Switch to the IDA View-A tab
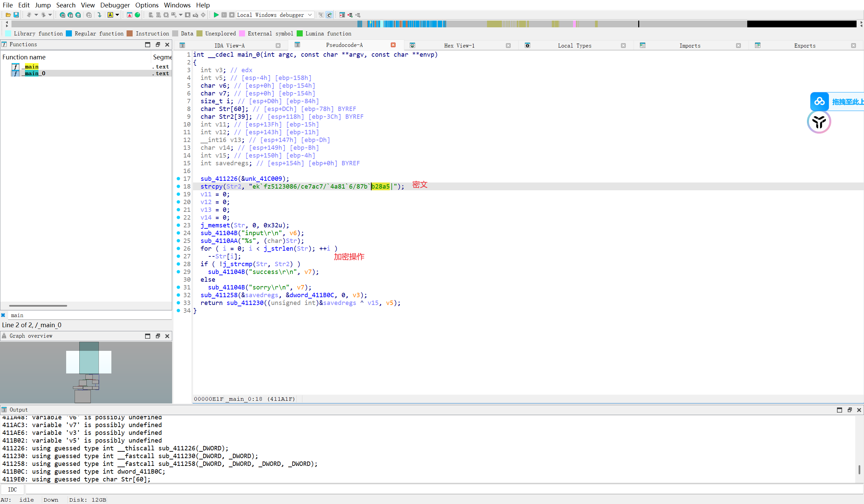This screenshot has height=504, width=864. point(229,46)
